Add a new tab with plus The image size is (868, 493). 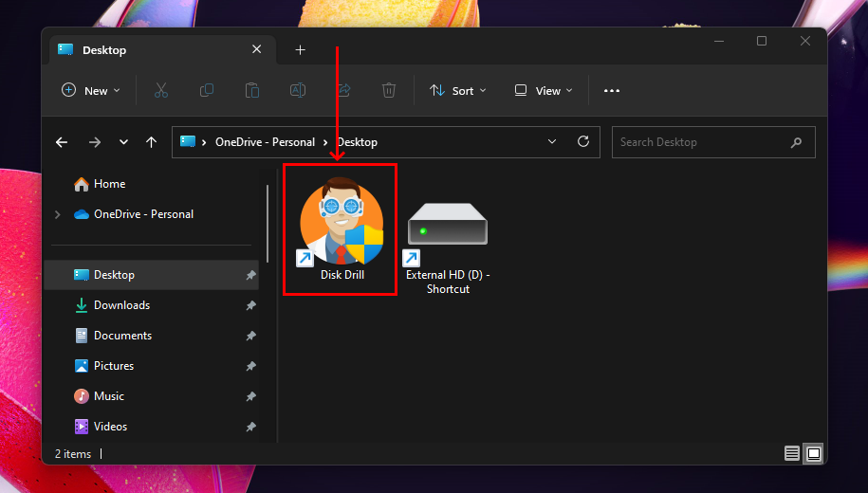tap(300, 50)
